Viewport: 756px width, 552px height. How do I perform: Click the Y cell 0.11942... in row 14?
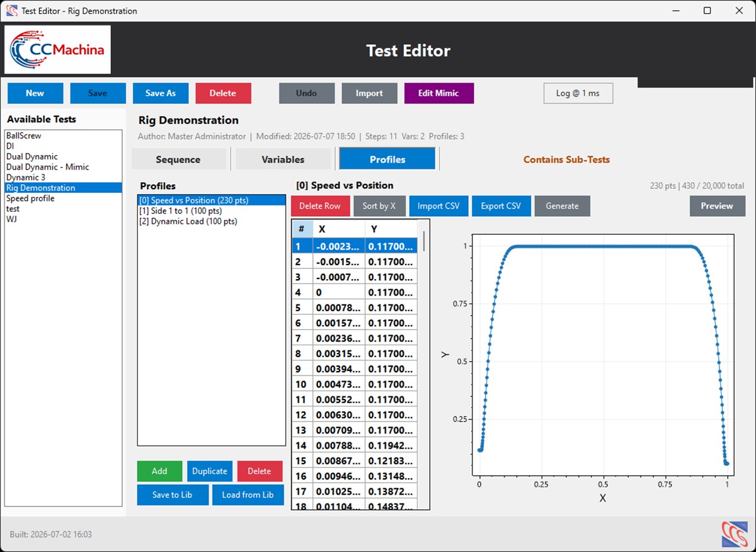coord(391,446)
